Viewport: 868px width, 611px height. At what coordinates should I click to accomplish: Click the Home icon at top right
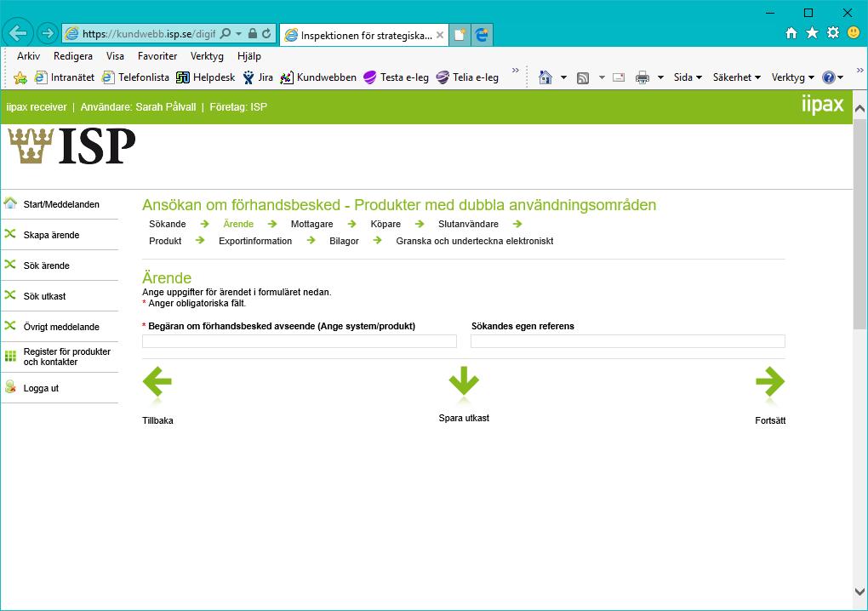coord(791,33)
